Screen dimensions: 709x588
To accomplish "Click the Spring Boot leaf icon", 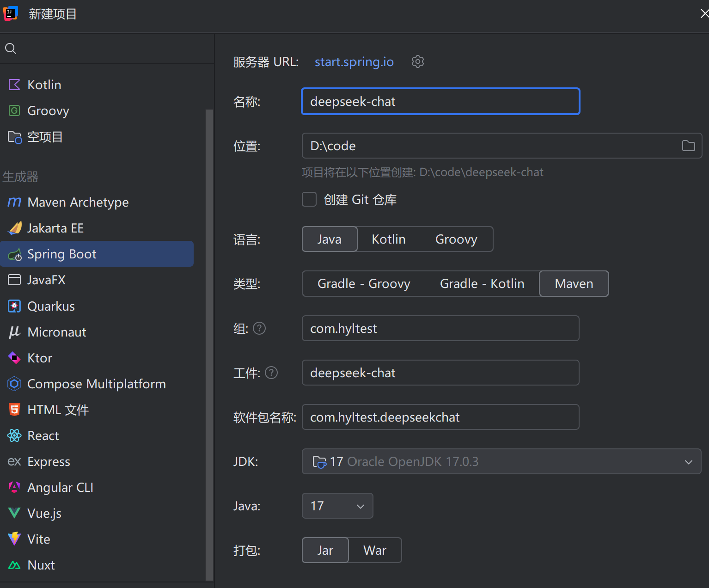I will tap(15, 254).
